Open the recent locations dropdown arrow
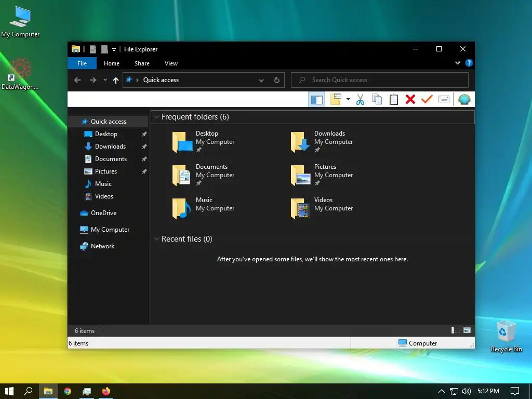Viewport: 532px width, 399px height. tap(105, 80)
